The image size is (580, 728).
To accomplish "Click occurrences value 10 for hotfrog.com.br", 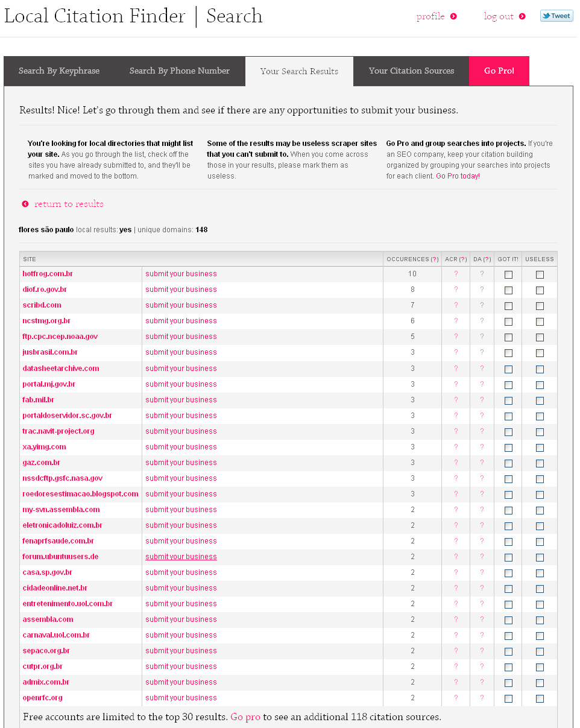I will (412, 274).
